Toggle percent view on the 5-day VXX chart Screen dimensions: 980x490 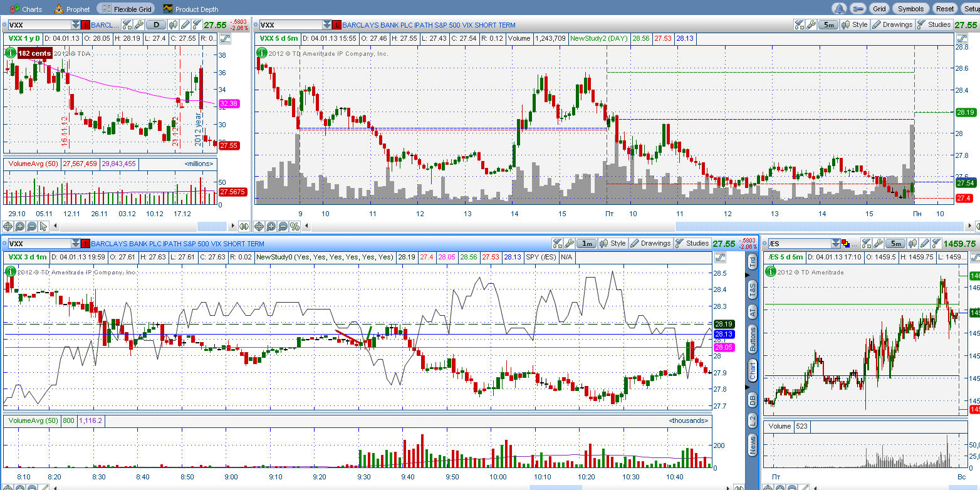(295, 226)
